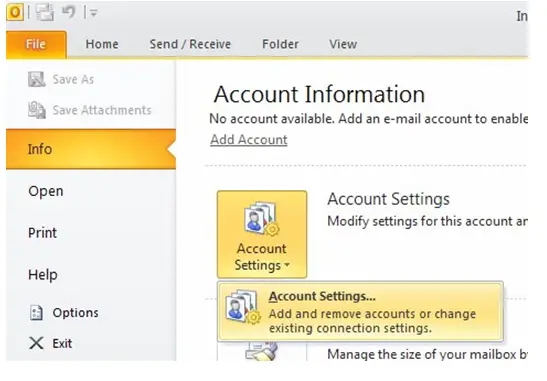Open the Help section
Screen dimensions: 547x381
tap(43, 275)
